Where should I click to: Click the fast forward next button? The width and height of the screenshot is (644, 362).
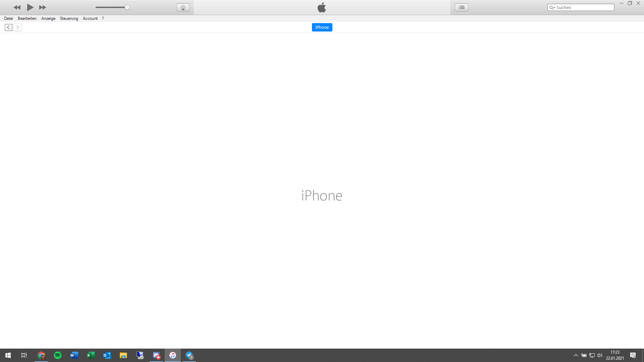[43, 7]
